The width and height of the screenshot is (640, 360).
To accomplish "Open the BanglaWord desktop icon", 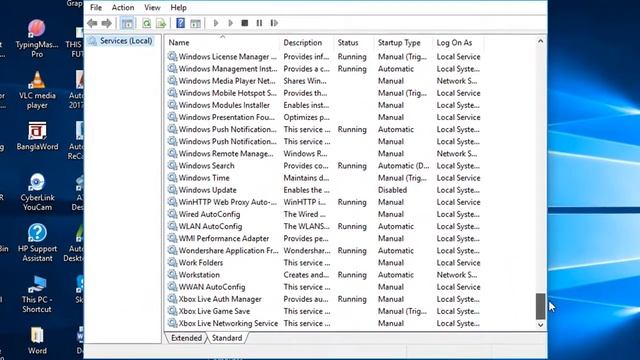I will tap(37, 136).
